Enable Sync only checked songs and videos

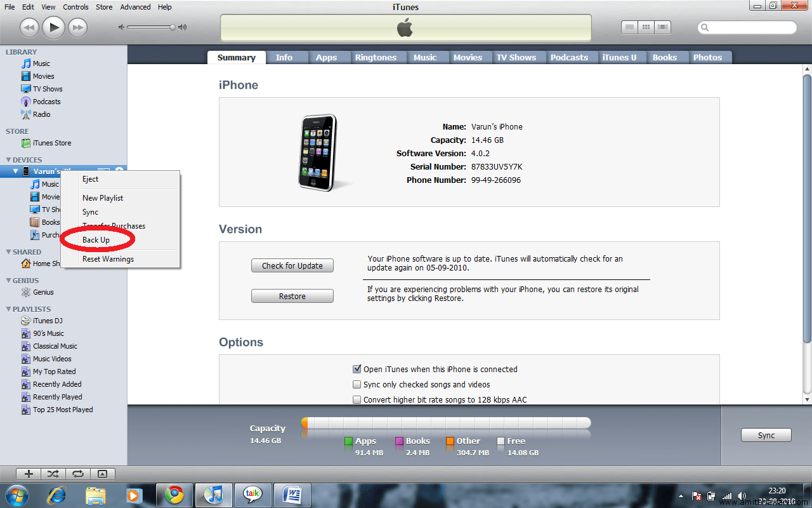pos(357,384)
